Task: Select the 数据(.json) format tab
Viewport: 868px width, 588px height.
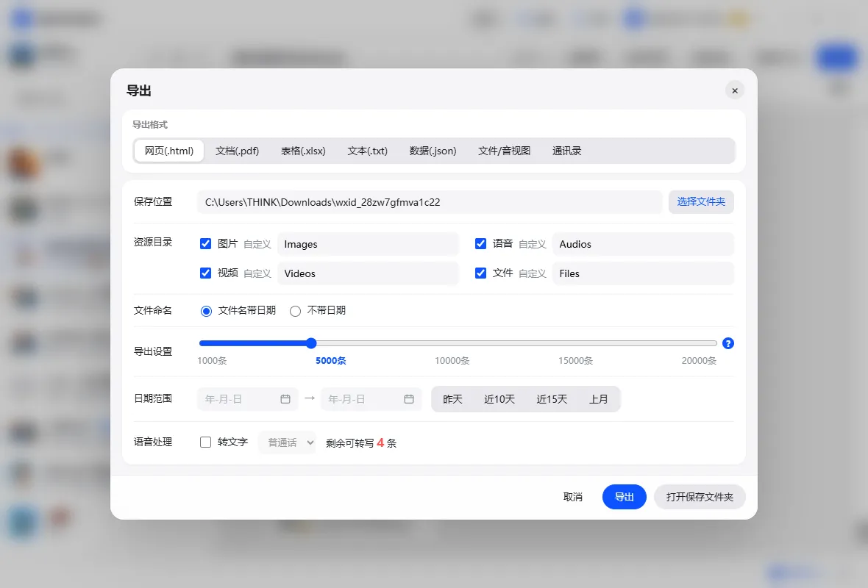Action: tap(433, 151)
